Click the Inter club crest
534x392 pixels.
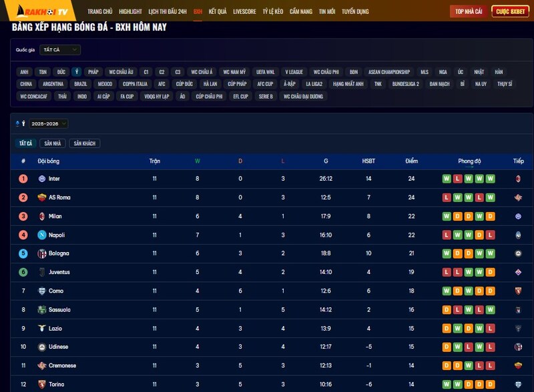pos(41,179)
